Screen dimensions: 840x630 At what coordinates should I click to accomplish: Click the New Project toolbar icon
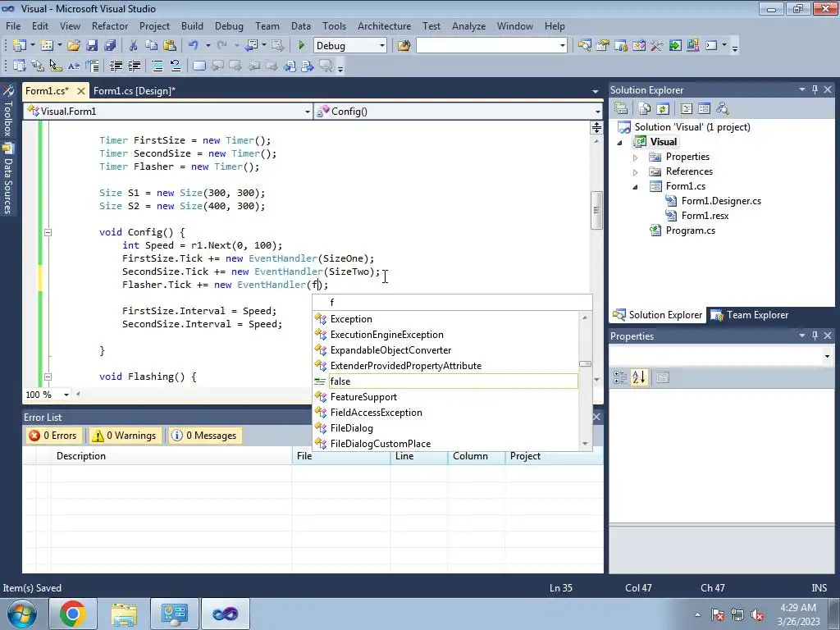(20, 46)
